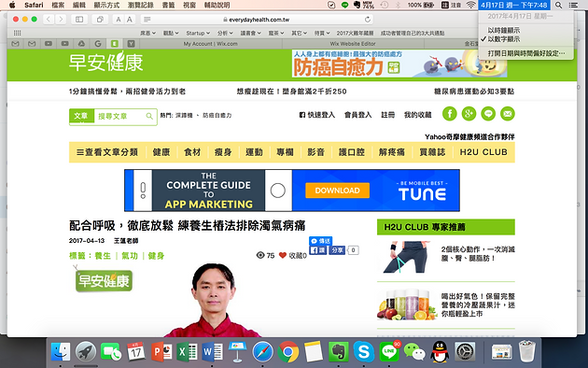
Task: Open the input method 注音 menu
Action: (x=452, y=6)
